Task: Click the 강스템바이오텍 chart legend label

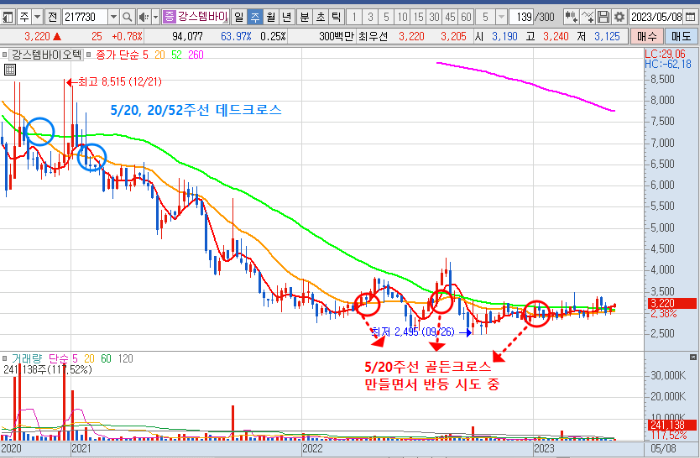Action: pyautogui.click(x=46, y=55)
